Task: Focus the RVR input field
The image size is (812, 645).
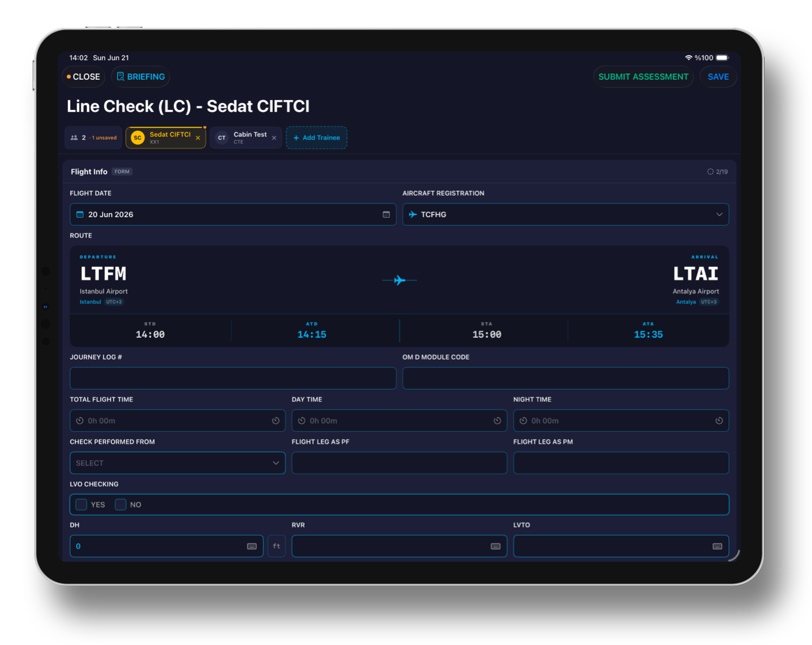Action: pyautogui.click(x=399, y=546)
